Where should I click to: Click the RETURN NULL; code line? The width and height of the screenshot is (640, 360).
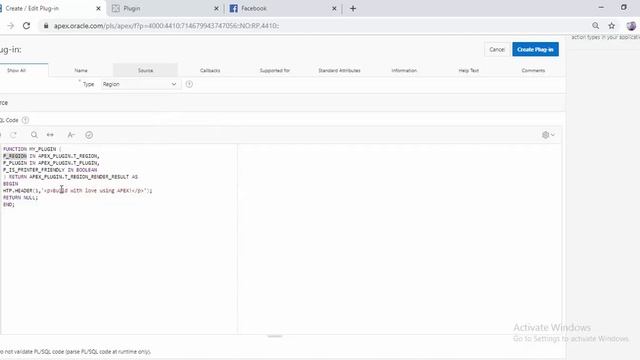(20, 198)
